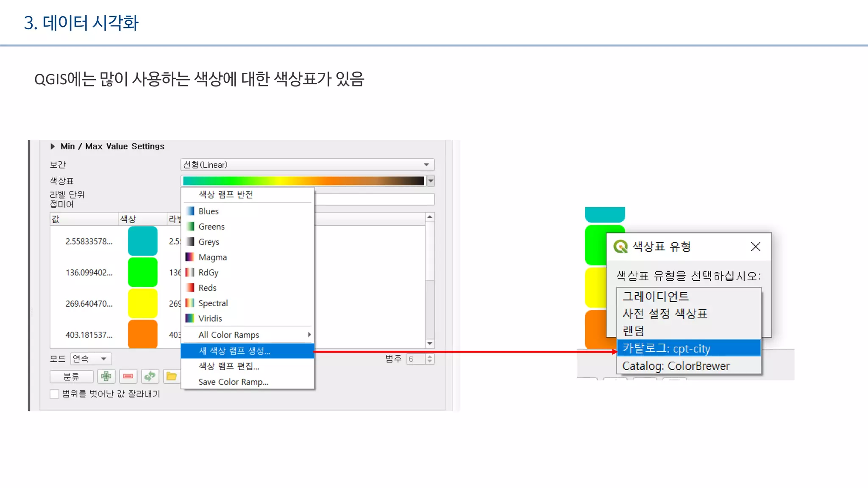This screenshot has height=488, width=868.
Task: Click the 범주 count spin box
Action: (420, 359)
